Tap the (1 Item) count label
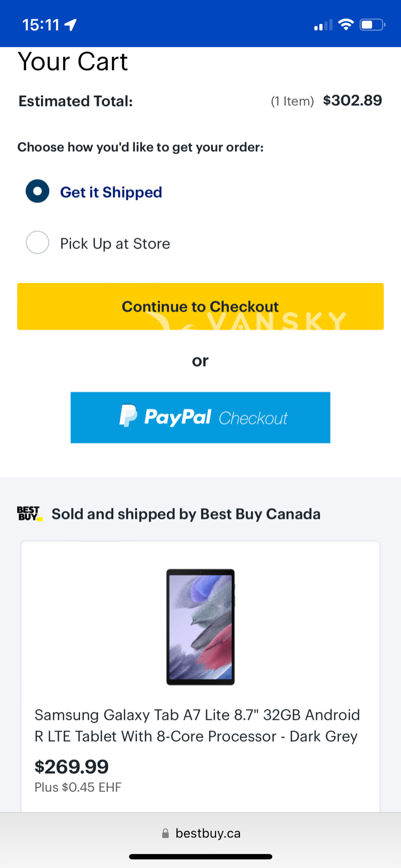The image size is (401, 868). [x=292, y=101]
